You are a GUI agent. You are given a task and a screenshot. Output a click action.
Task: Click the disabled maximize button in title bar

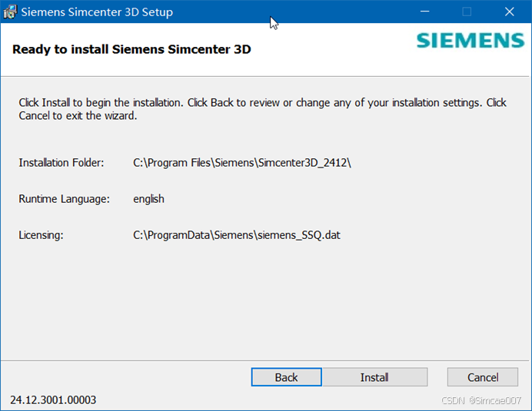tap(467, 12)
